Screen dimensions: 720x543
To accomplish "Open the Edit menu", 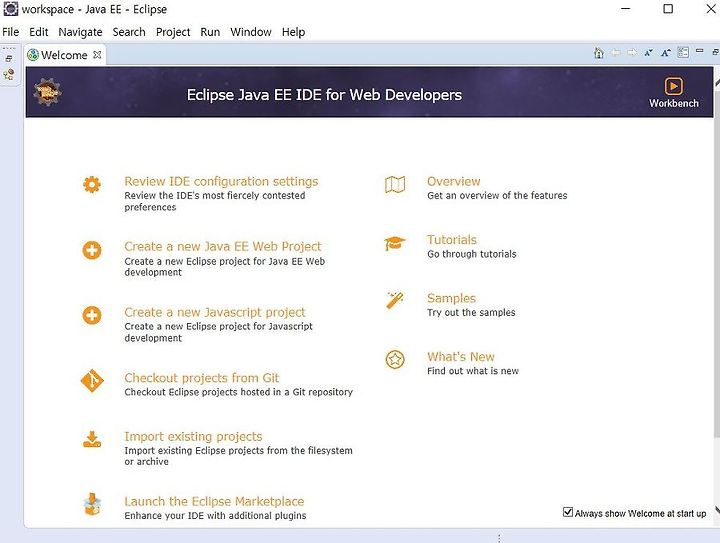I will 39,32.
